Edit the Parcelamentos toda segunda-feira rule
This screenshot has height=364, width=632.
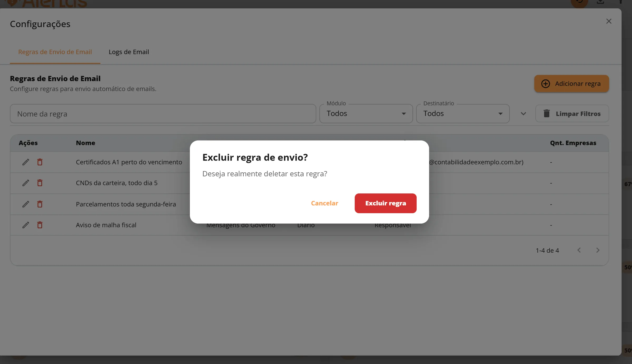click(26, 204)
